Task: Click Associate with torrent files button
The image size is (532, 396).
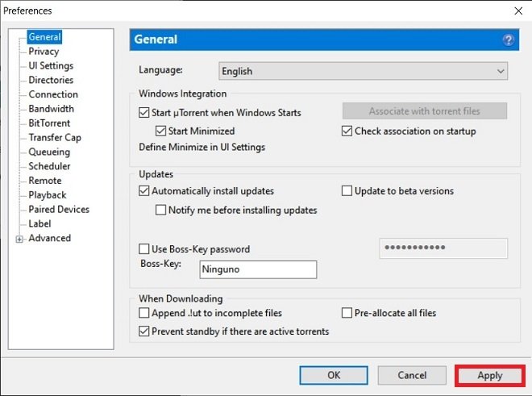Action: tap(425, 111)
